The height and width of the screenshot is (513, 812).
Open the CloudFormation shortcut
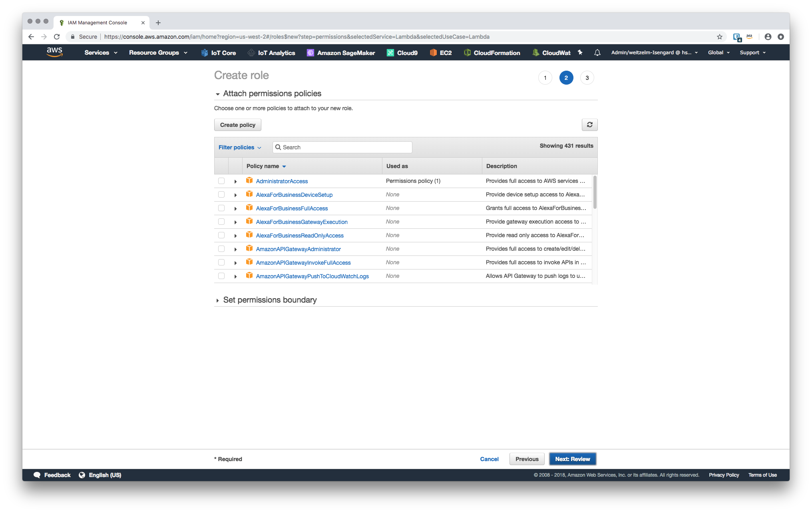pos(492,53)
